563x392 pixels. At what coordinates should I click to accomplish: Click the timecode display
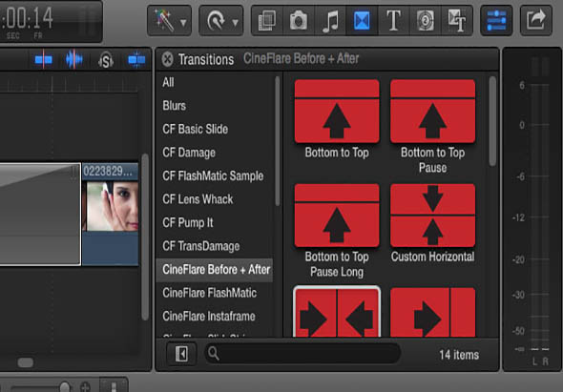pos(51,22)
